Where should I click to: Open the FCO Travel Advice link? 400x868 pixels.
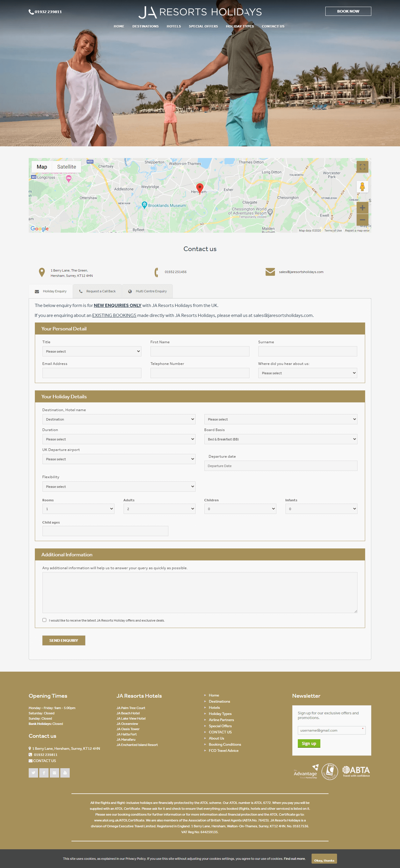[x=224, y=750]
